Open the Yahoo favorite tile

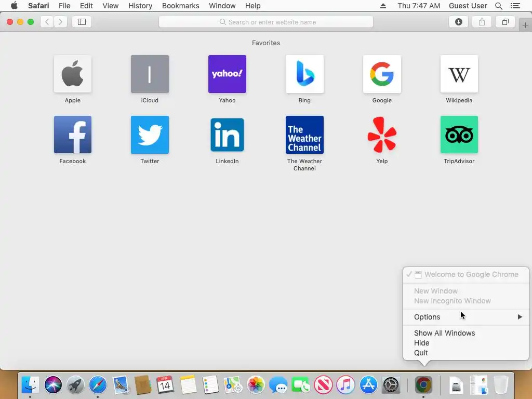[227, 74]
